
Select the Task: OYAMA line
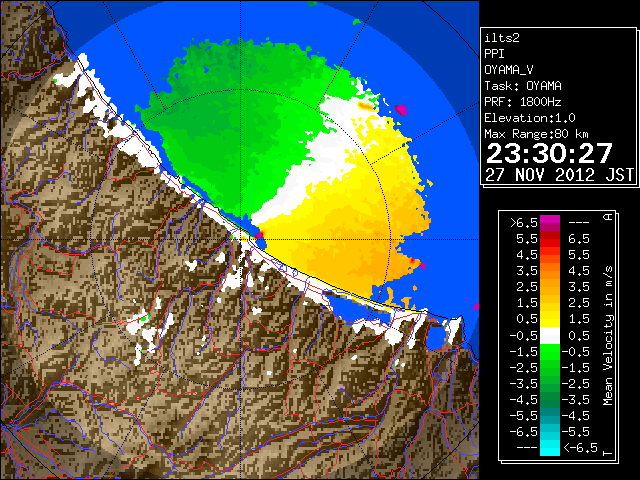point(523,86)
